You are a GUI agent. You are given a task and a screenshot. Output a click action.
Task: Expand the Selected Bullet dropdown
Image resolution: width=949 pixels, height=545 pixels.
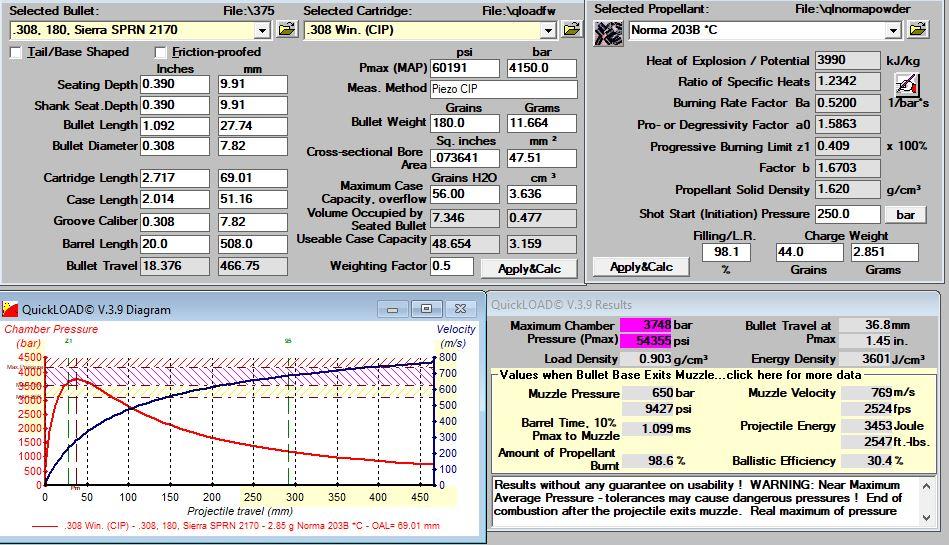[261, 30]
